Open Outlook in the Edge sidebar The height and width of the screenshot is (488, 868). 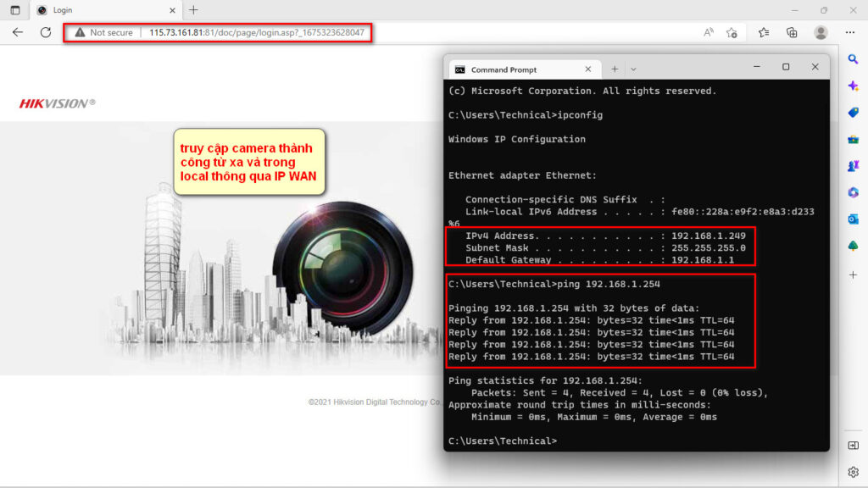point(853,219)
